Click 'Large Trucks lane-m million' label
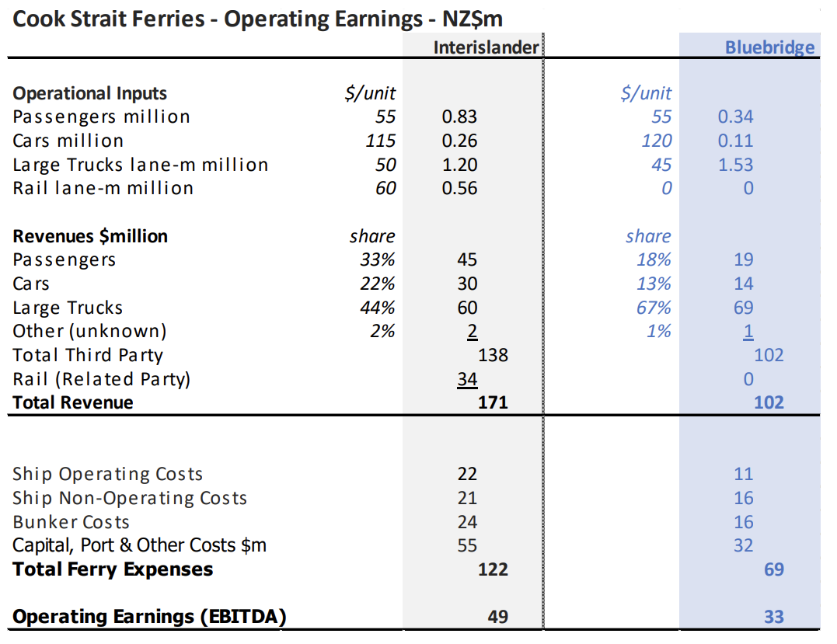 [141, 165]
